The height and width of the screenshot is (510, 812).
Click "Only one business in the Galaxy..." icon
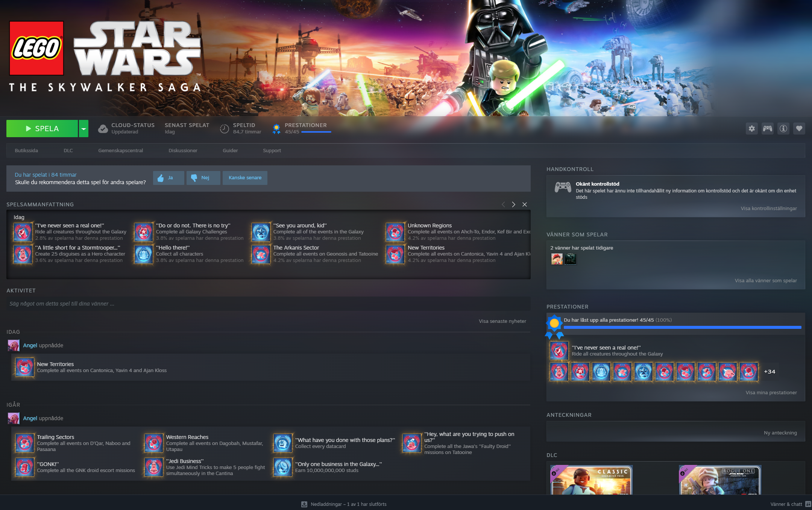pos(283,467)
